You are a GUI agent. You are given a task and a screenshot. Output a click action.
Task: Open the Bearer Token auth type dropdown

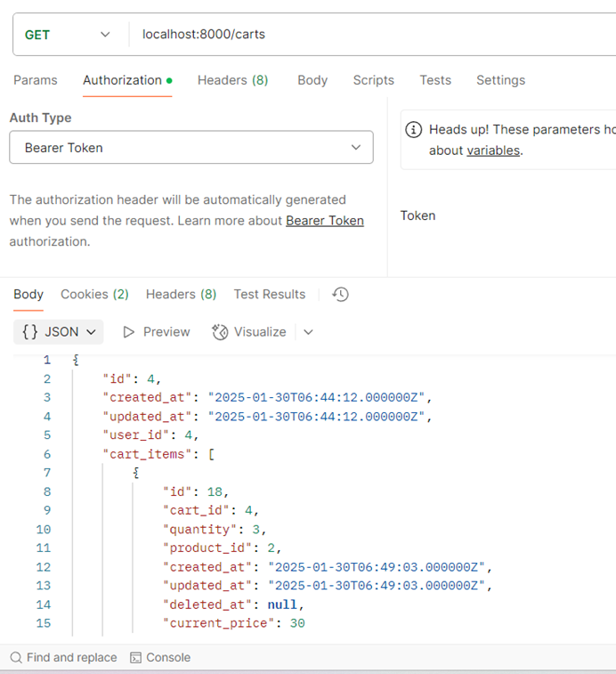(x=190, y=148)
